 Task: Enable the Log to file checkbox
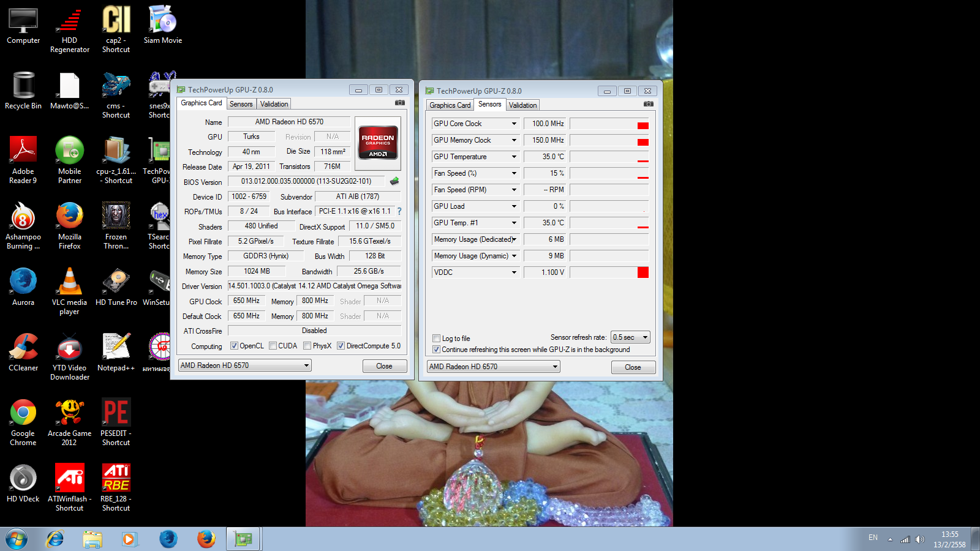tap(436, 339)
